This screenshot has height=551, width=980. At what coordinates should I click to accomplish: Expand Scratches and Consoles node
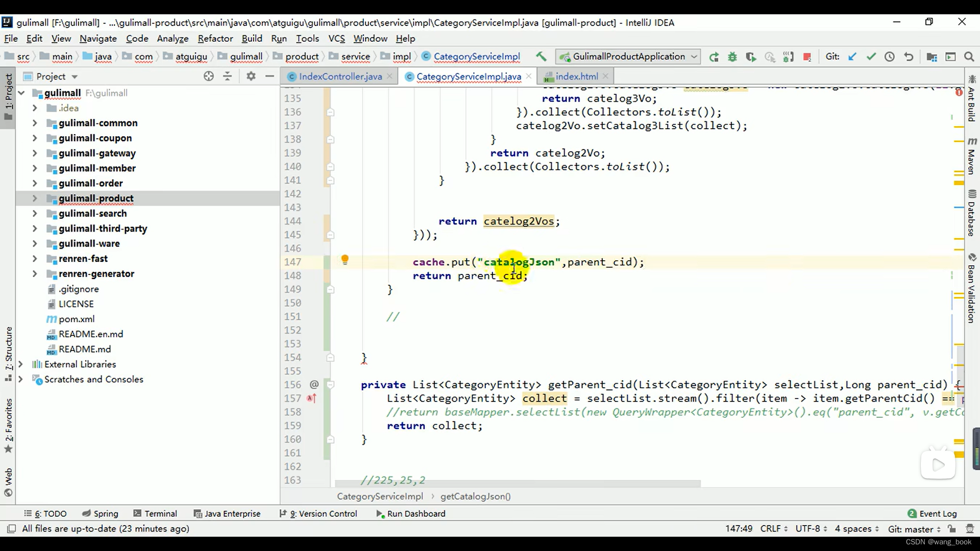tap(21, 380)
